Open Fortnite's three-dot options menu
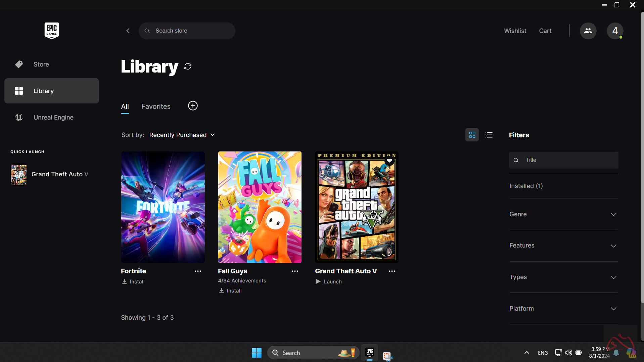This screenshot has height=362, width=644. 198,271
